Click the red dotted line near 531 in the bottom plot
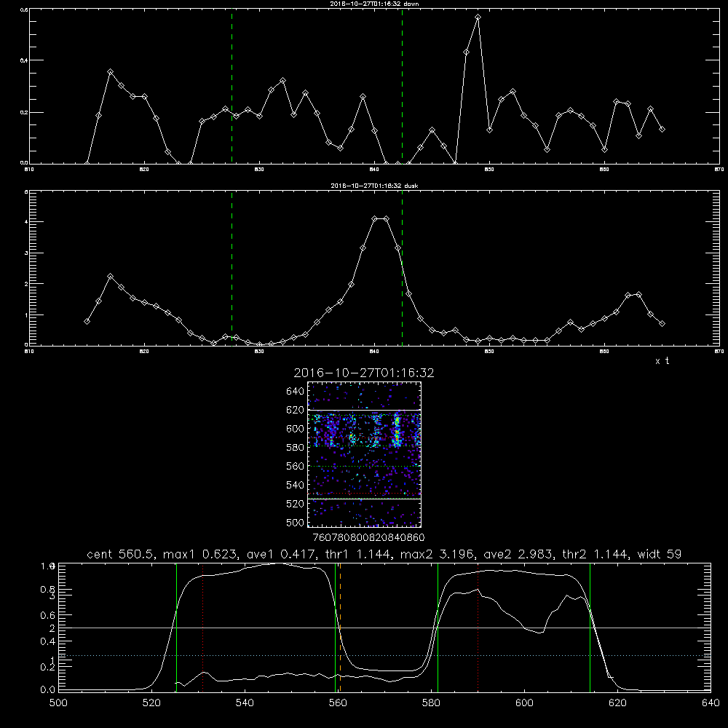Viewport: 728px width, 728px height. pyautogui.click(x=203, y=628)
